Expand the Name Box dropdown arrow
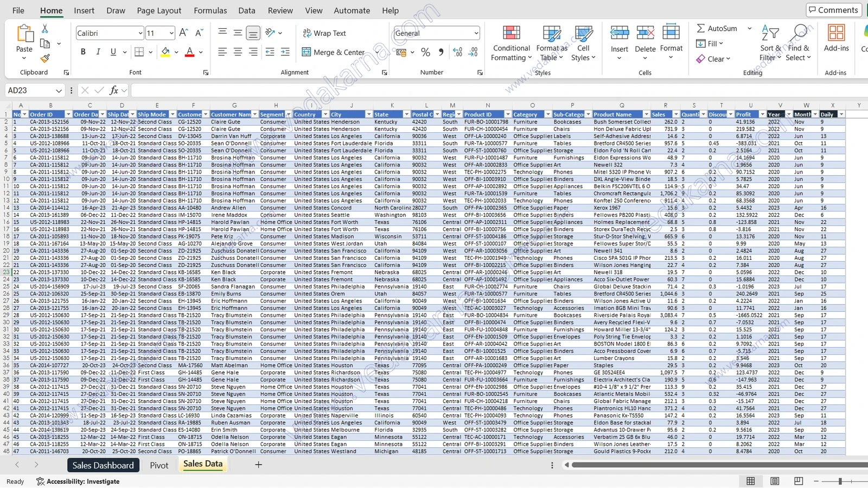Image resolution: width=868 pixels, height=488 pixels. 59,91
